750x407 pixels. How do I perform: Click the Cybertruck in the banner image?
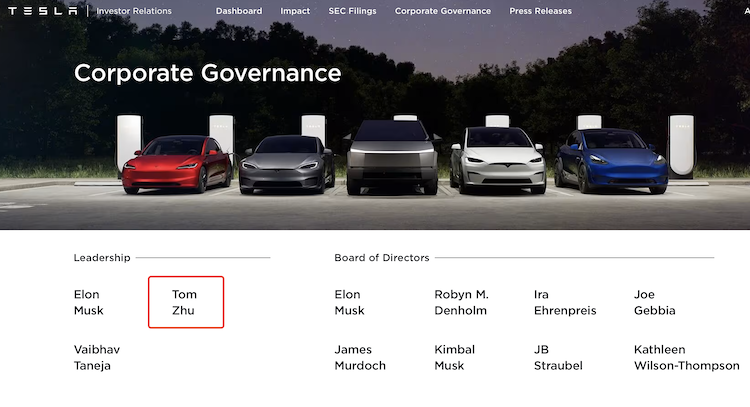392,157
